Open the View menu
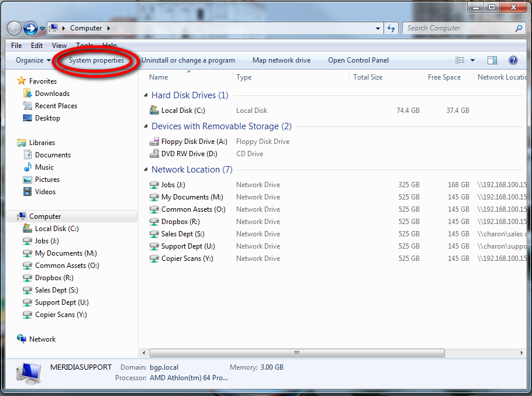Image resolution: width=532 pixels, height=396 pixels. point(59,45)
